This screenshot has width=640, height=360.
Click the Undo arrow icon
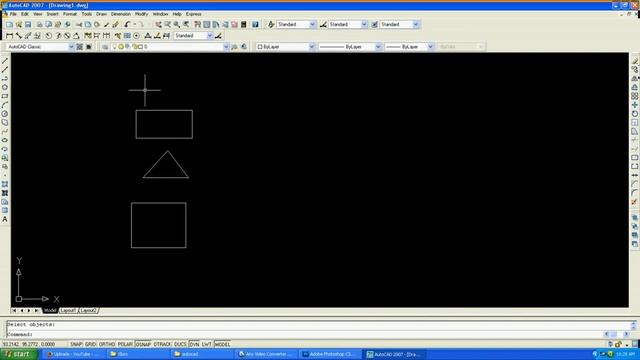tap(127, 24)
